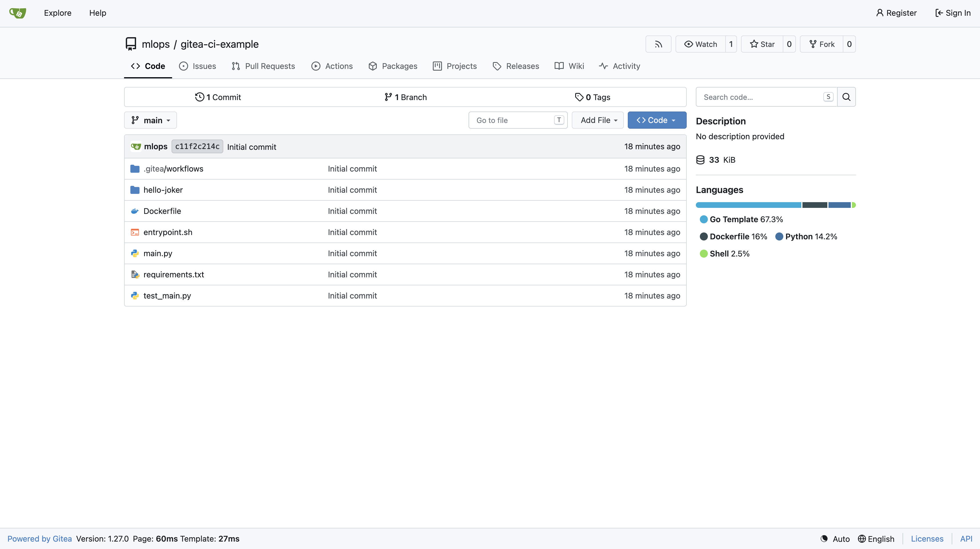
Task: Click the Auto theme icon in footer
Action: point(824,539)
